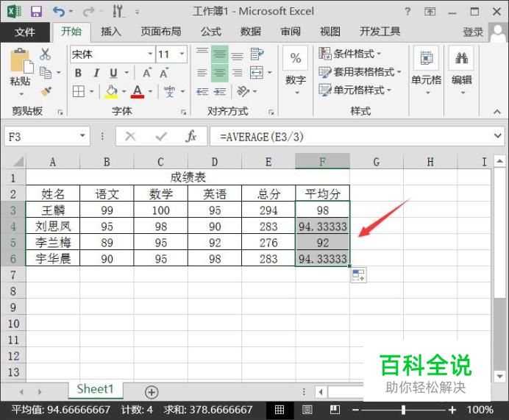This screenshot has width=509, height=420.
Task: Add a new sheet with plus icon
Action: coord(152,392)
